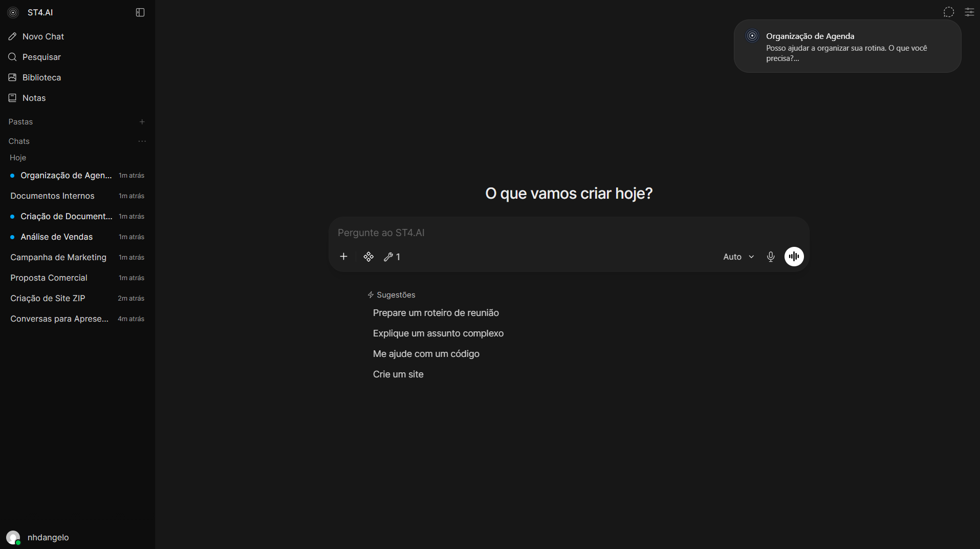Collapse the sidebar panel toggle
This screenshot has height=549, width=980.
coord(140,12)
